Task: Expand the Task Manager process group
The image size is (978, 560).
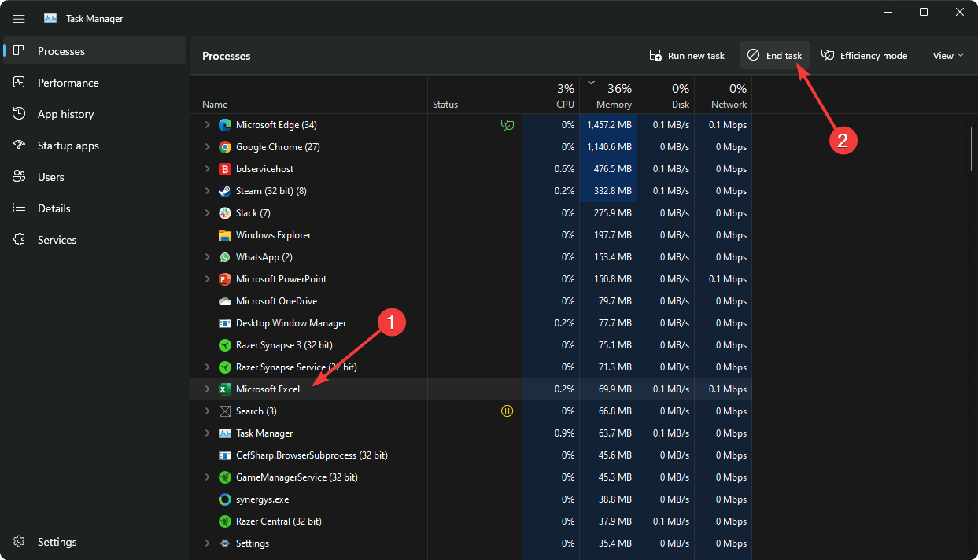Action: [208, 433]
